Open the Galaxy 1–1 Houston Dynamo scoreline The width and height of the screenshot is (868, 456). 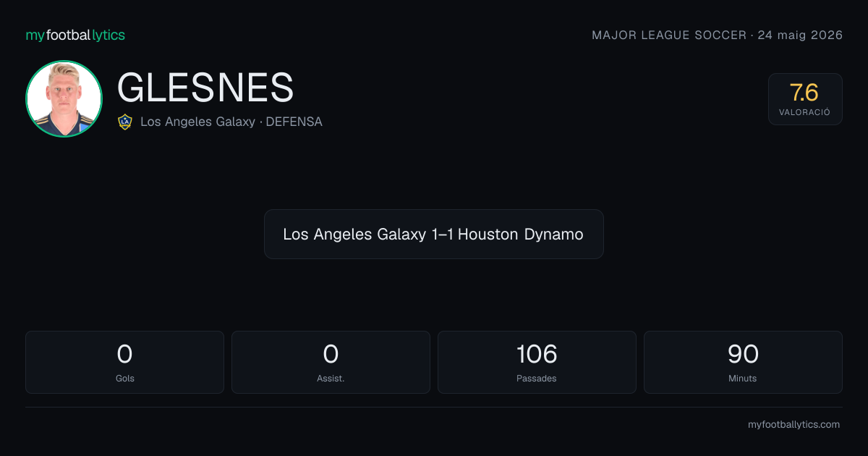click(433, 235)
